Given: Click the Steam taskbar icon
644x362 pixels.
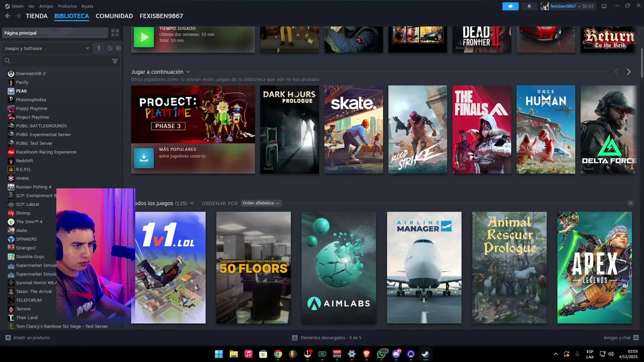Looking at the screenshot, I should click(425, 354).
